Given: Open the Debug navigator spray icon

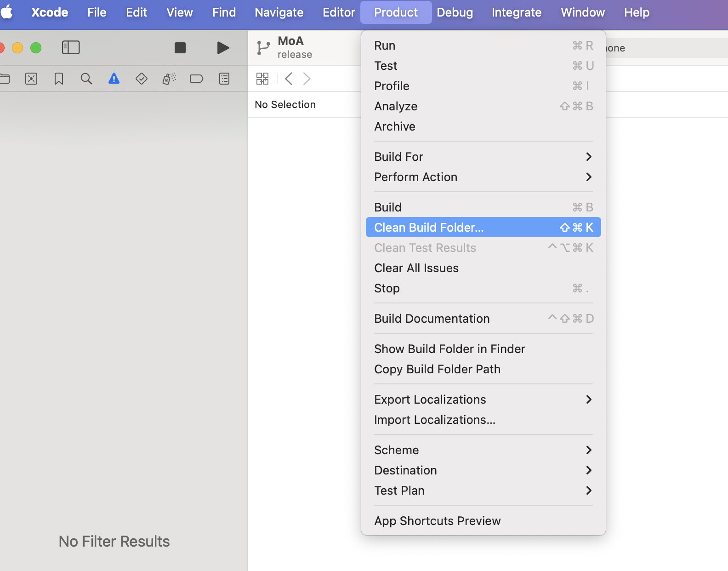Looking at the screenshot, I should click(169, 79).
